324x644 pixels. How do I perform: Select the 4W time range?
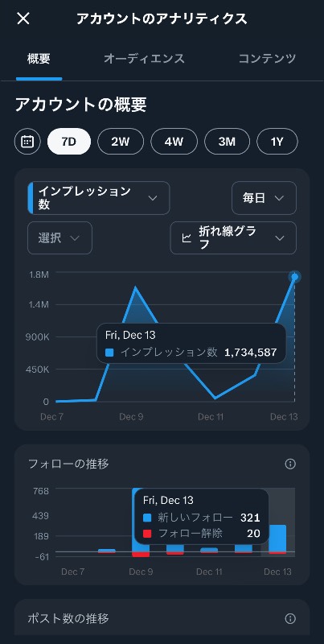174,142
